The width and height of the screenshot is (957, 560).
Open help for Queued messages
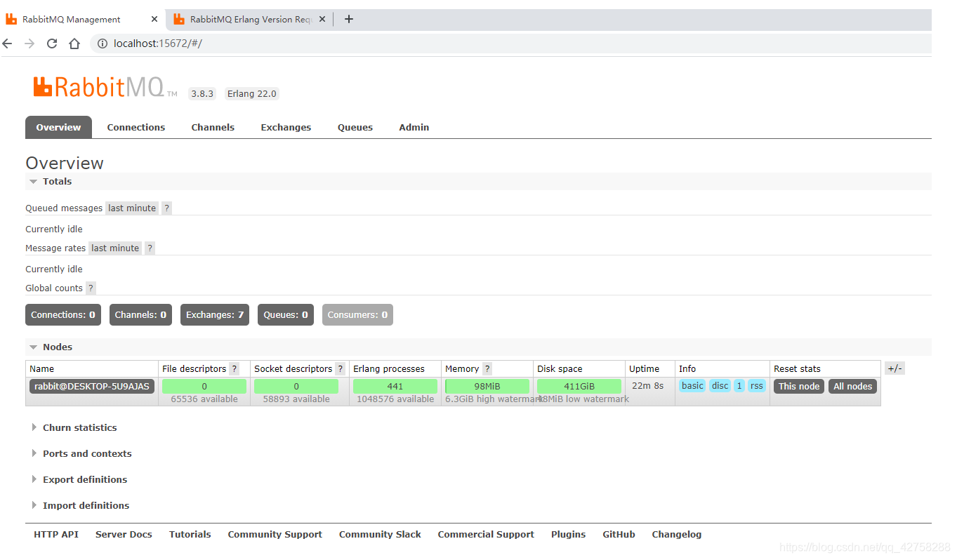[166, 208]
